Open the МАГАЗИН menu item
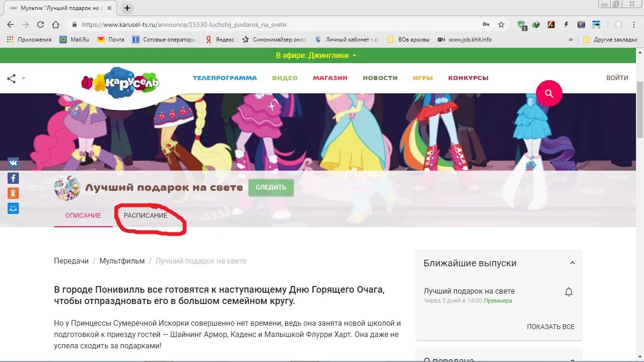644x362 pixels. coord(330,78)
